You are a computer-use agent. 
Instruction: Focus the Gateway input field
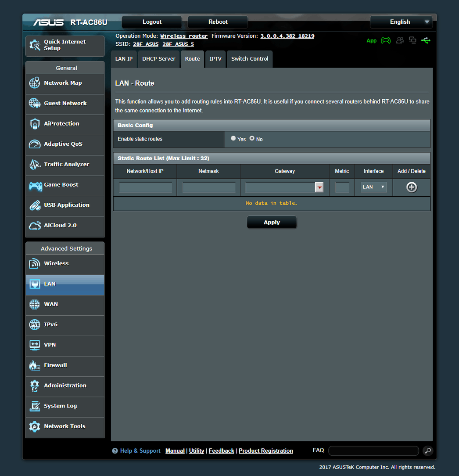(280, 187)
